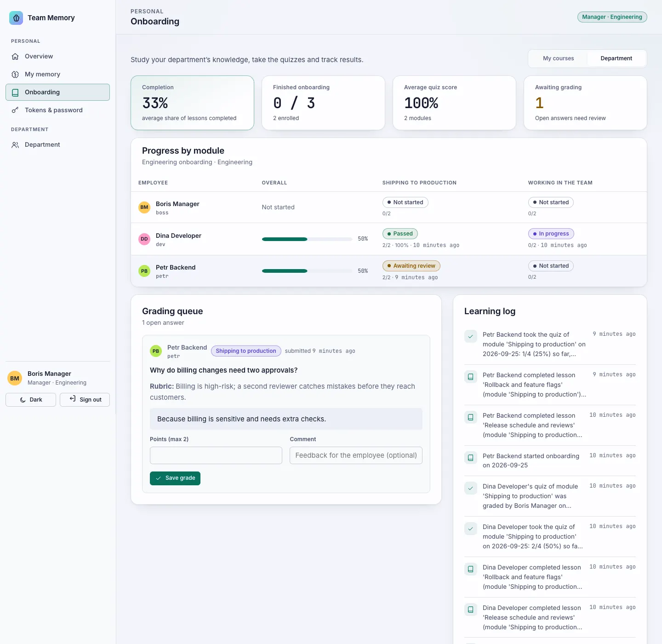Open Overview via its home icon

pyautogui.click(x=15, y=57)
